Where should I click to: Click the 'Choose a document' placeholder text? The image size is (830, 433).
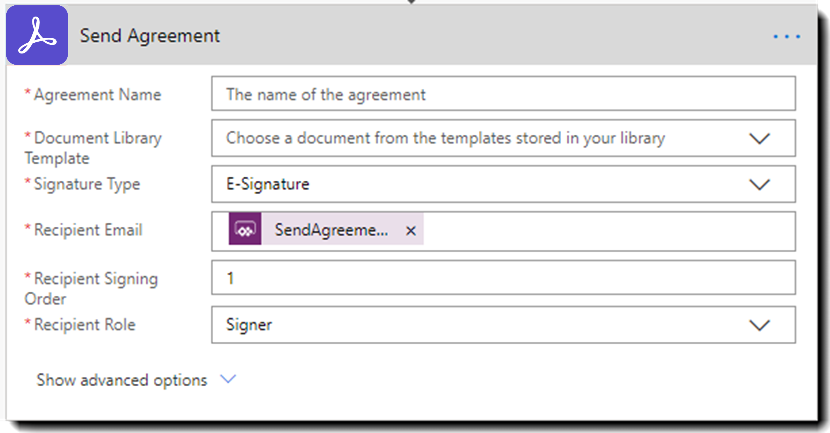[x=445, y=139]
